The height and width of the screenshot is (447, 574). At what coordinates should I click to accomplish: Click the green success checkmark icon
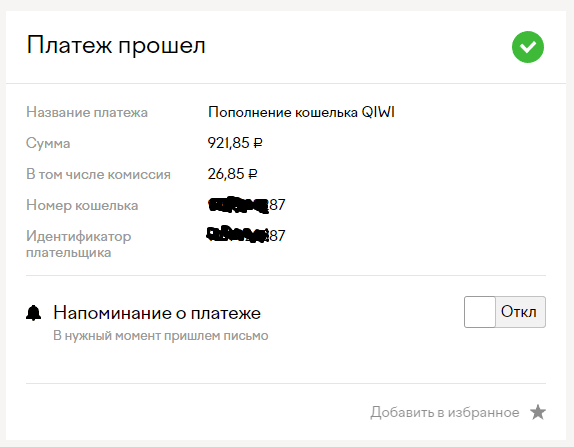528,47
